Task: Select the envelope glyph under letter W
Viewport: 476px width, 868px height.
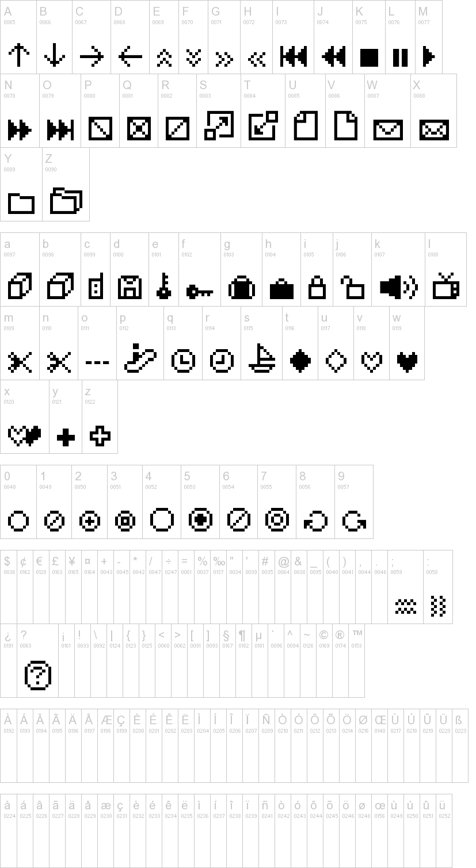Action: point(389,129)
